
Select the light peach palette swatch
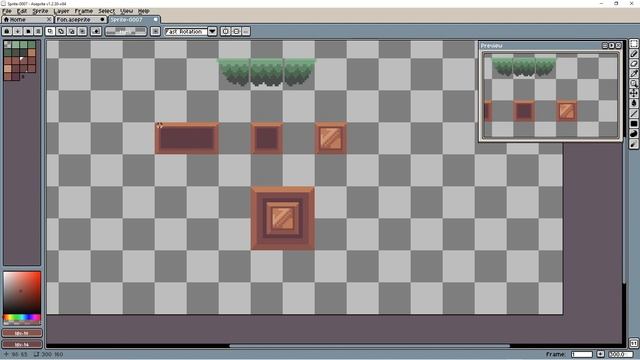click(8, 68)
